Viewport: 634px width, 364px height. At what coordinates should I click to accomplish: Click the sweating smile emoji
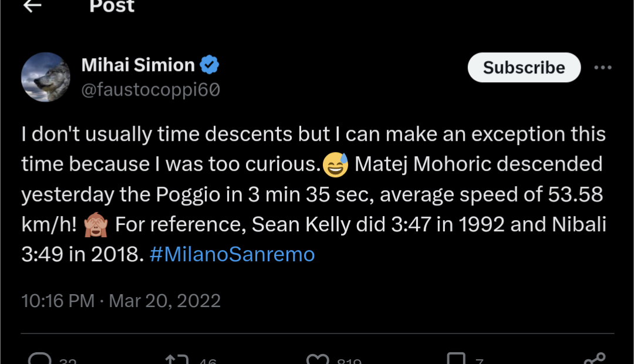[336, 166]
